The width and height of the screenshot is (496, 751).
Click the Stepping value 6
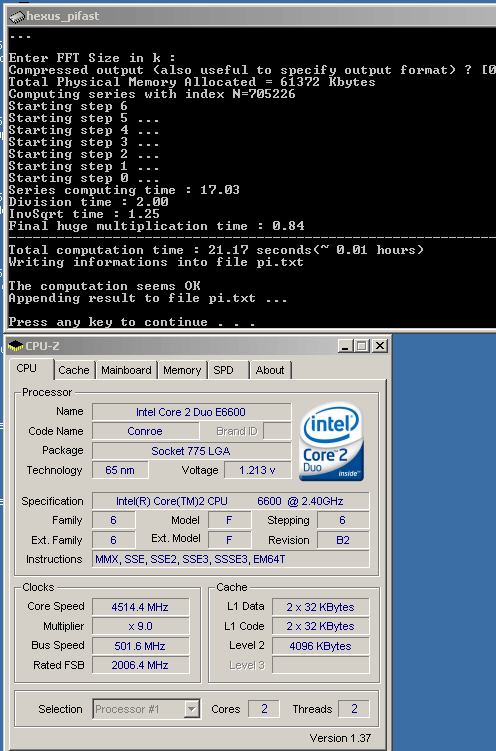pyautogui.click(x=343, y=520)
